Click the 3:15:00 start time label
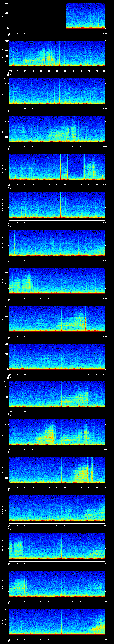 click(x=9, y=260)
